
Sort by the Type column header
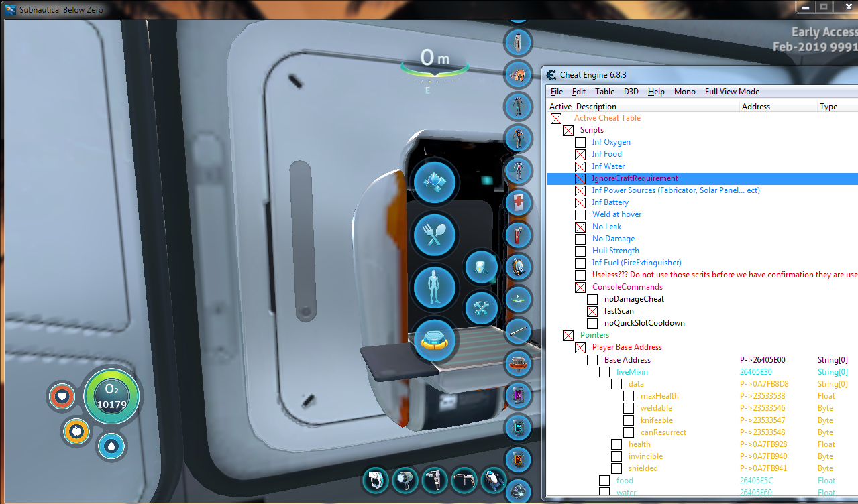pyautogui.click(x=837, y=106)
